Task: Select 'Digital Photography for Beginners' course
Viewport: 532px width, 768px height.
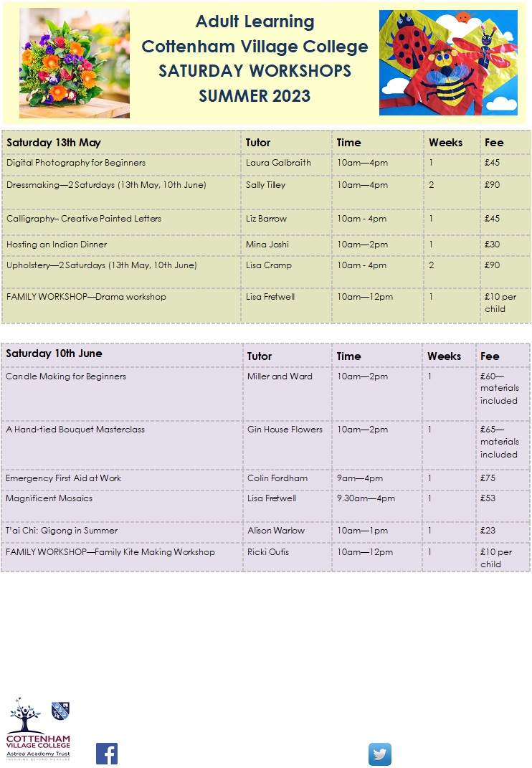Action: [76, 163]
